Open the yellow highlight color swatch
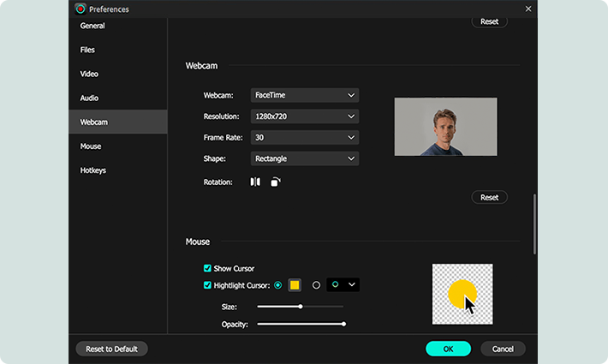This screenshot has height=364, width=608. click(x=295, y=285)
